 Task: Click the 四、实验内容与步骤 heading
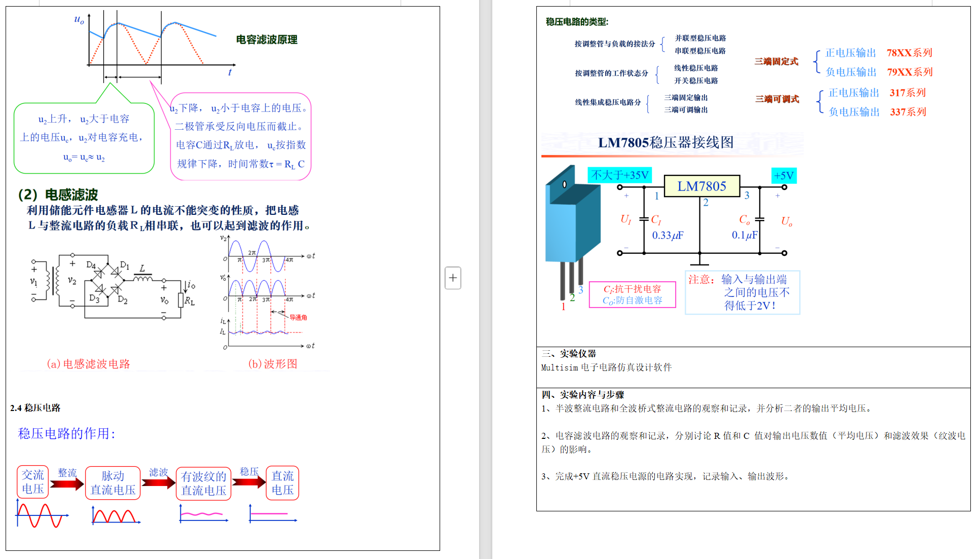582,394
